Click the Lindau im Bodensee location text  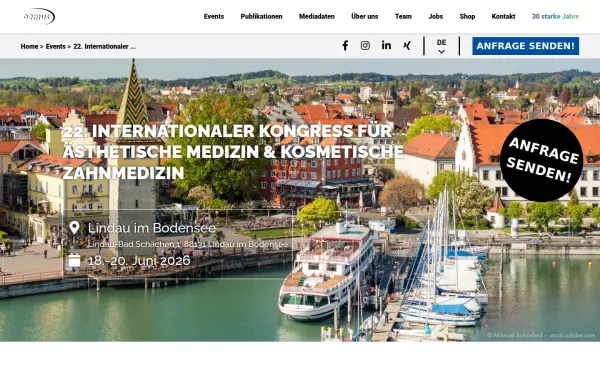tap(152, 228)
